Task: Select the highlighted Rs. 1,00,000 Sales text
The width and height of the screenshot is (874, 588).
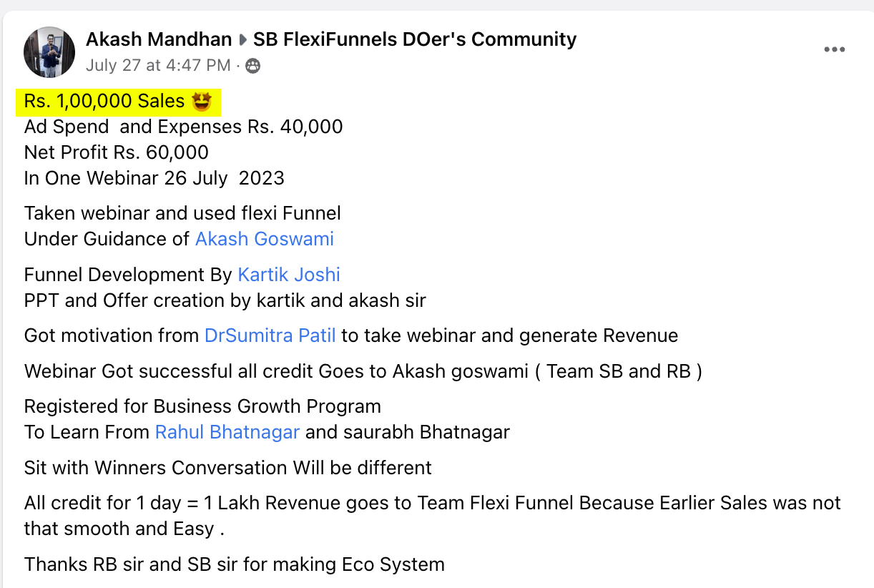Action: pyautogui.click(x=102, y=101)
